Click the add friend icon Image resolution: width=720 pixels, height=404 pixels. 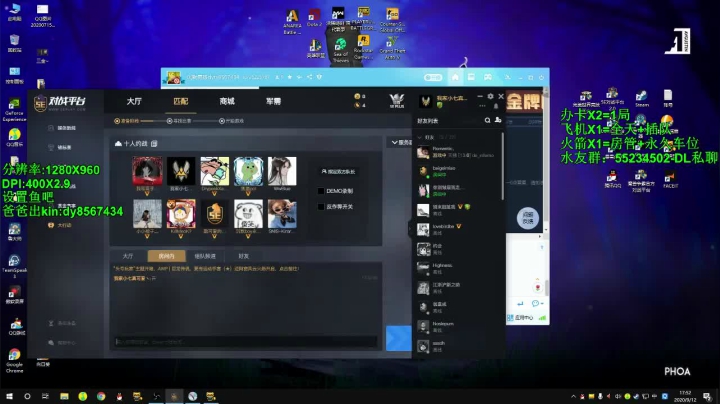tap(498, 120)
